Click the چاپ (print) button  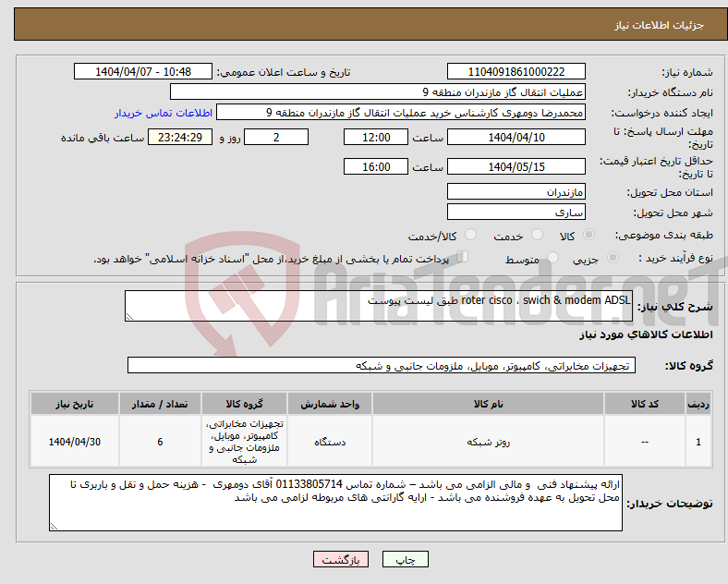[x=405, y=560]
